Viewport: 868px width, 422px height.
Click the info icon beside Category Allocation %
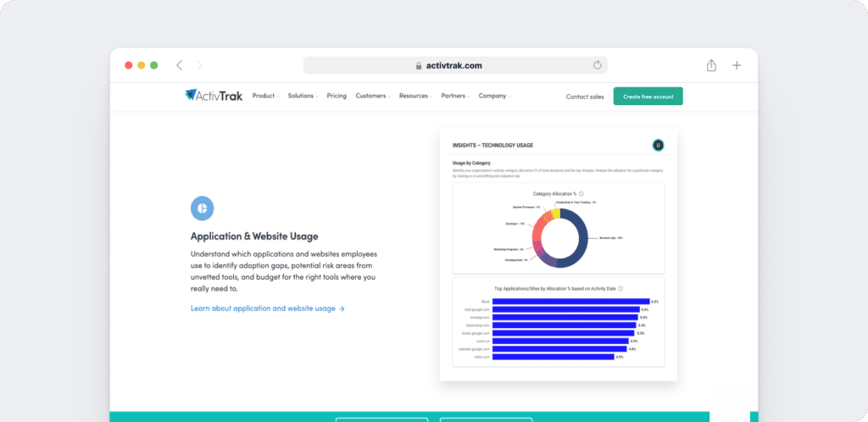[581, 194]
